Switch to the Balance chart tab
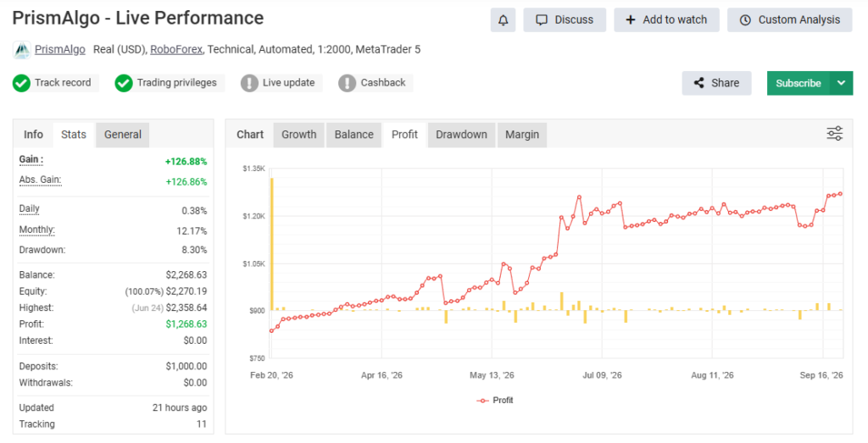 tap(353, 135)
